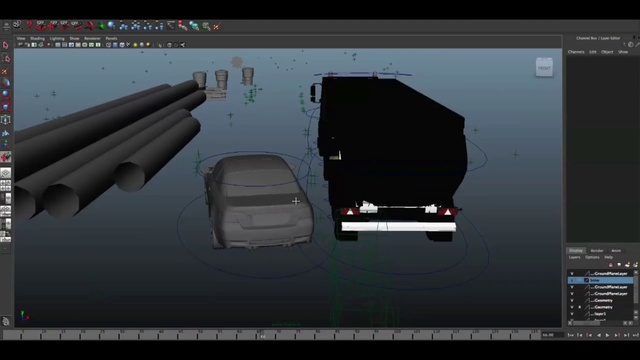The width and height of the screenshot is (640, 360).
Task: Open the Layers menu in Layer Editor
Action: [574, 257]
